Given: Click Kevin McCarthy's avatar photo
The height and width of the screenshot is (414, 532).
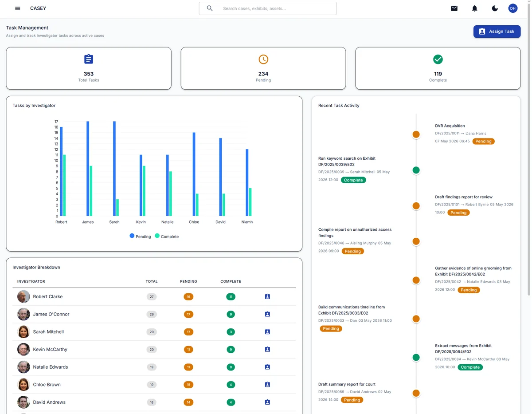Looking at the screenshot, I should point(23,350).
